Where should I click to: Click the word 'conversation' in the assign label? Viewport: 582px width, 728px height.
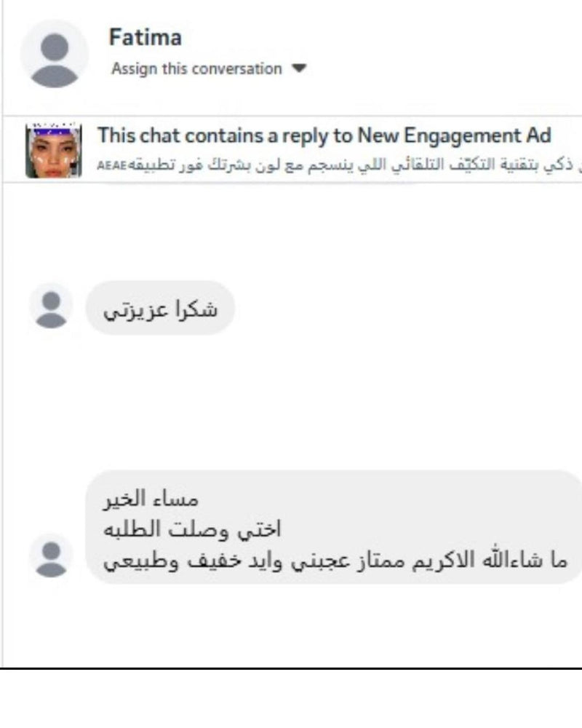[236, 68]
